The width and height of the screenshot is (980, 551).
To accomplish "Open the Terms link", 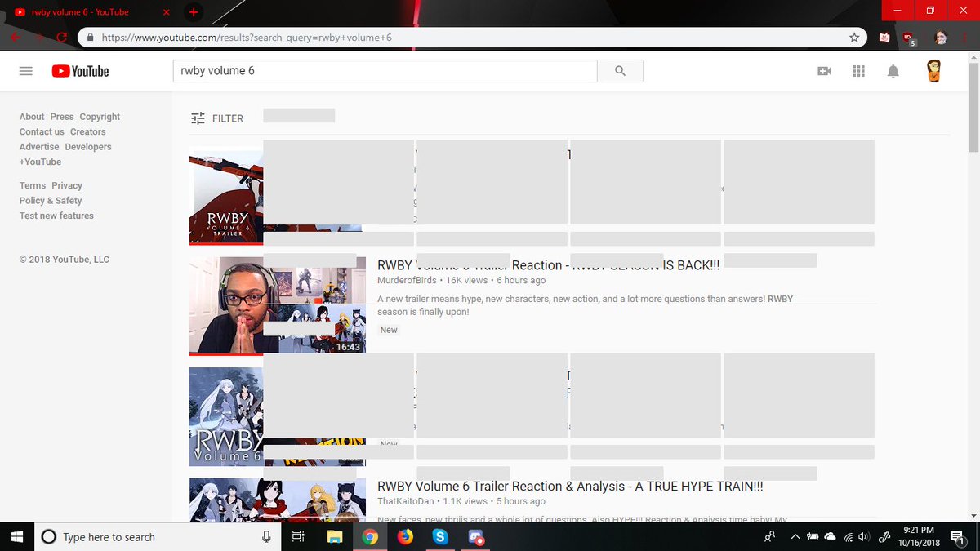I will click(x=33, y=185).
